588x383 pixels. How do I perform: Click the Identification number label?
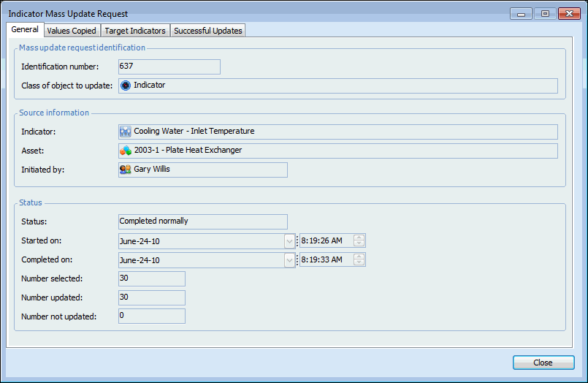pos(60,67)
